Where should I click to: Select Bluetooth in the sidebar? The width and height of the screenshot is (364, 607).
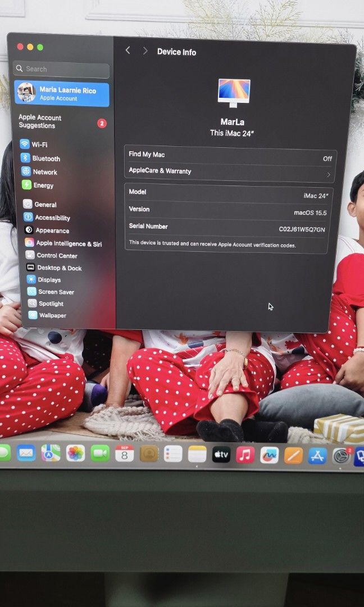point(40,158)
